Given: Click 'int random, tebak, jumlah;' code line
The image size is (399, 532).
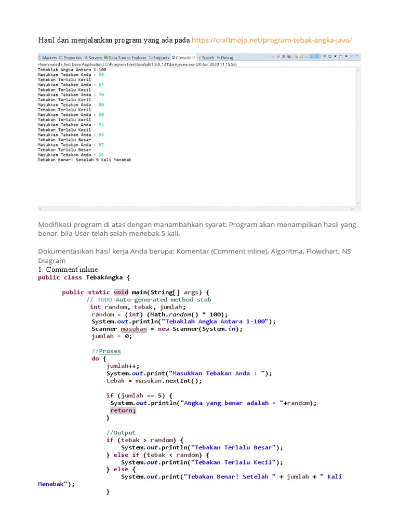Looking at the screenshot, I should (138, 307).
